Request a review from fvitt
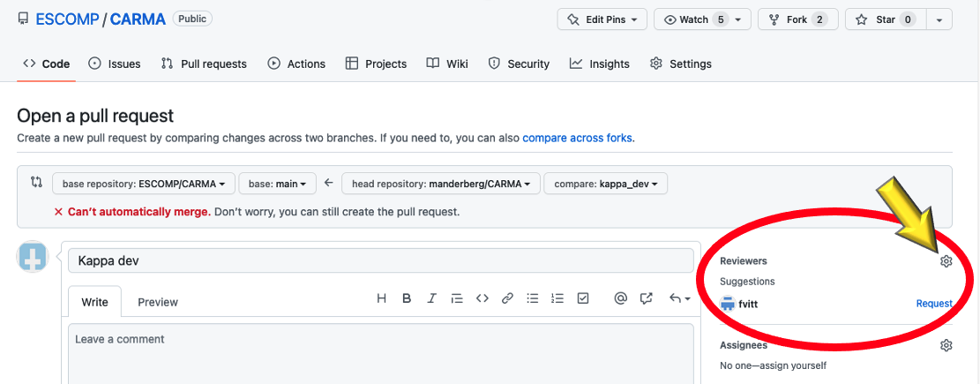The width and height of the screenshot is (980, 384). [933, 304]
